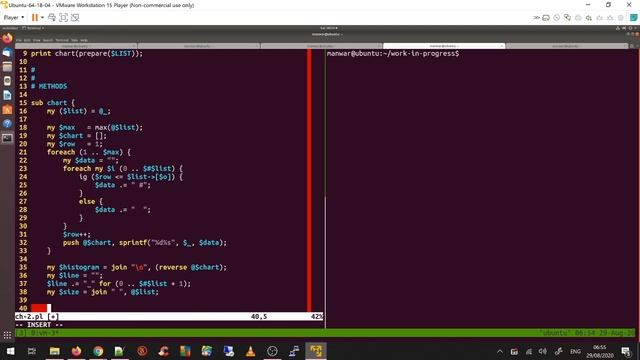The height and width of the screenshot is (360, 640).
Task: Switch to the second terminal tab
Action: click(x=199, y=46)
